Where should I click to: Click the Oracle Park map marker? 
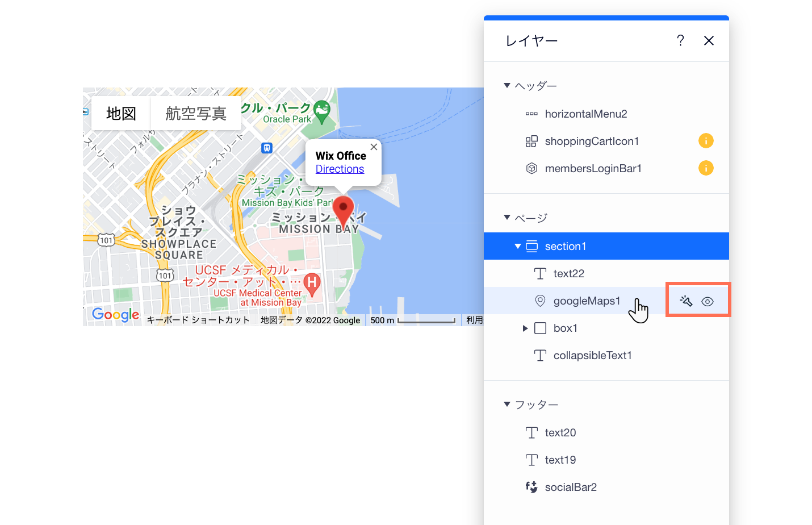[322, 113]
